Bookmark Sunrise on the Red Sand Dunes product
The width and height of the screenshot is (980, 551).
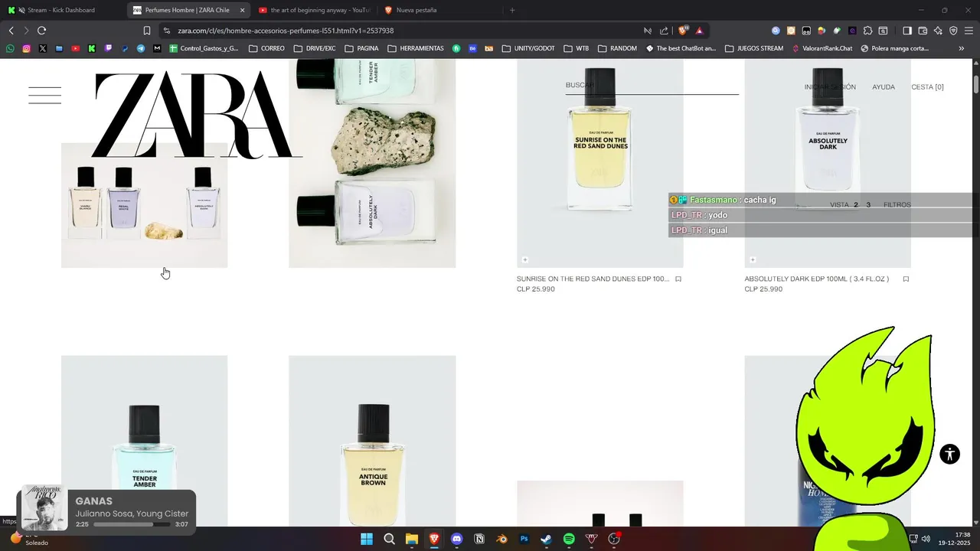[678, 279]
